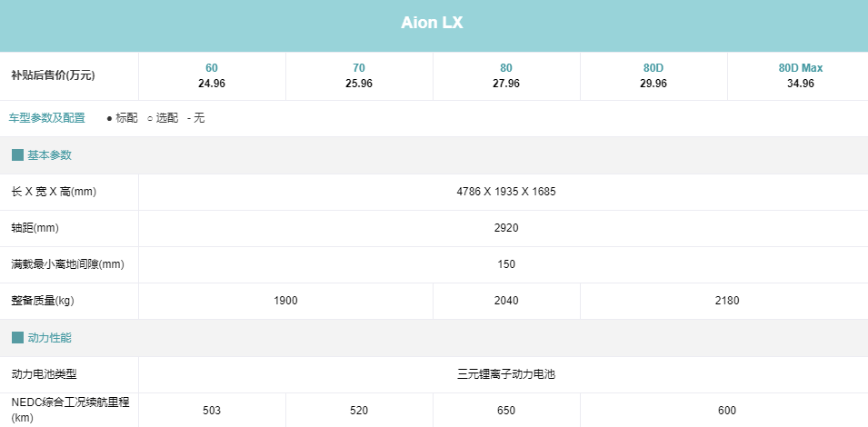Click the Aion LX title banner
The image size is (868, 427).
[x=434, y=25]
